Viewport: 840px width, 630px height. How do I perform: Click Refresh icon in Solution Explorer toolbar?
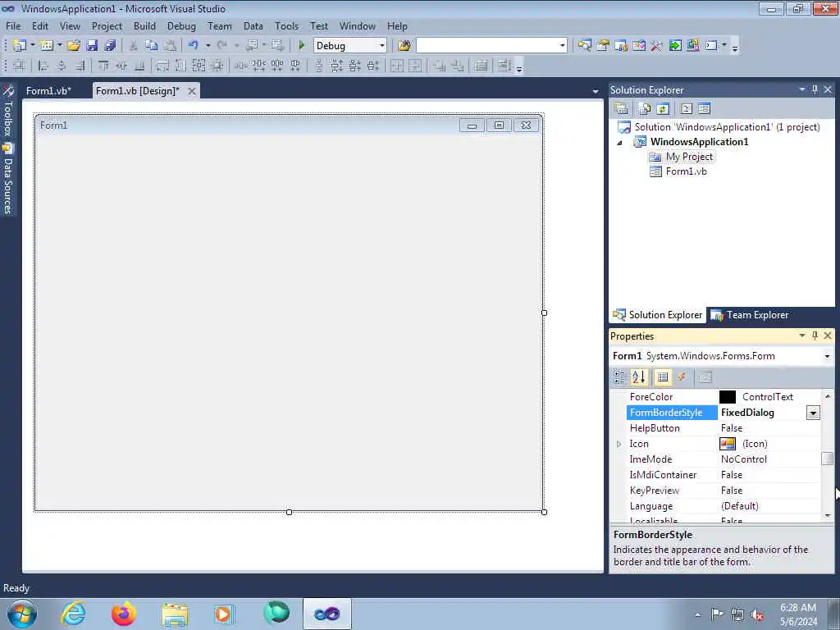tap(663, 109)
